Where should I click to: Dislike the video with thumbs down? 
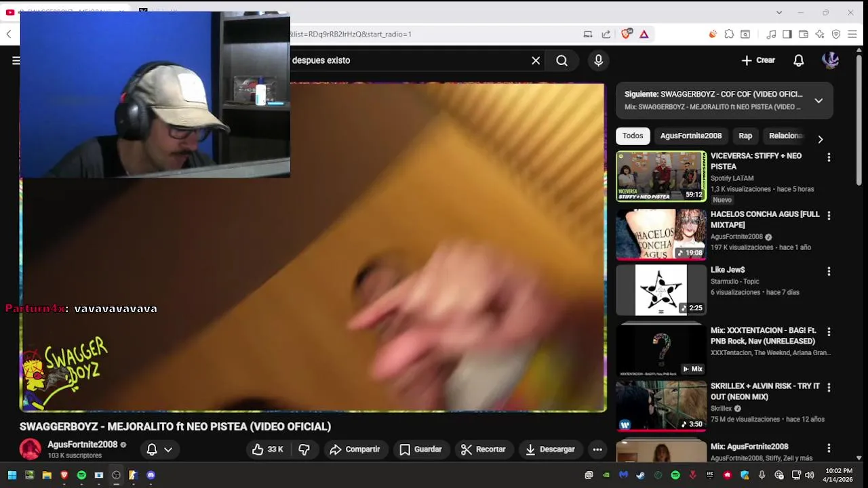pos(304,449)
